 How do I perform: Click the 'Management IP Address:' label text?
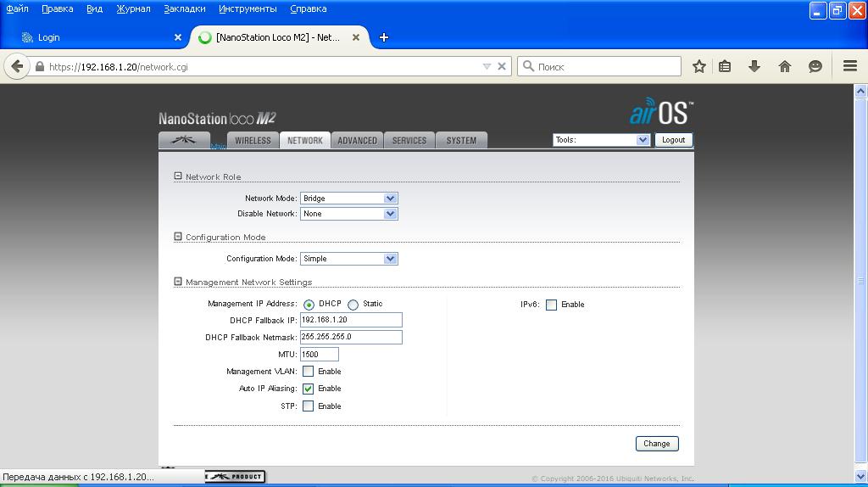pyautogui.click(x=253, y=304)
